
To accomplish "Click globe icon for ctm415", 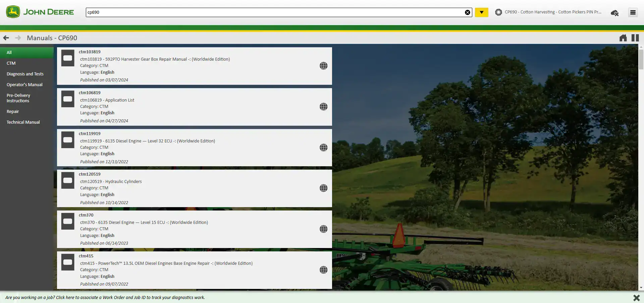I will (x=323, y=270).
